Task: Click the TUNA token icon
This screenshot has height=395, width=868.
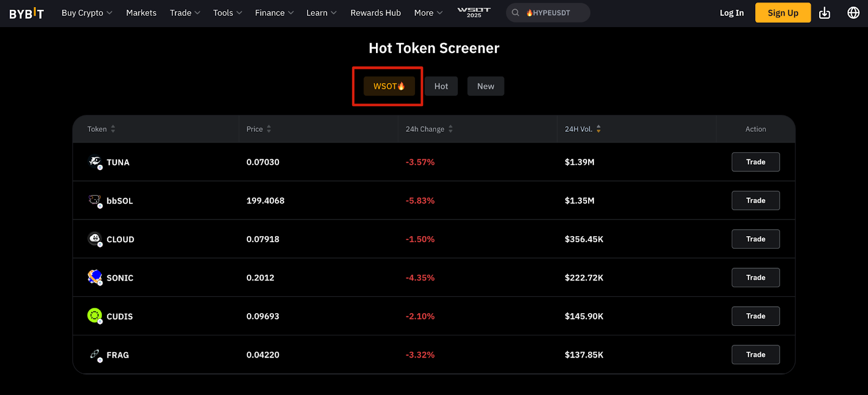Action: point(95,162)
